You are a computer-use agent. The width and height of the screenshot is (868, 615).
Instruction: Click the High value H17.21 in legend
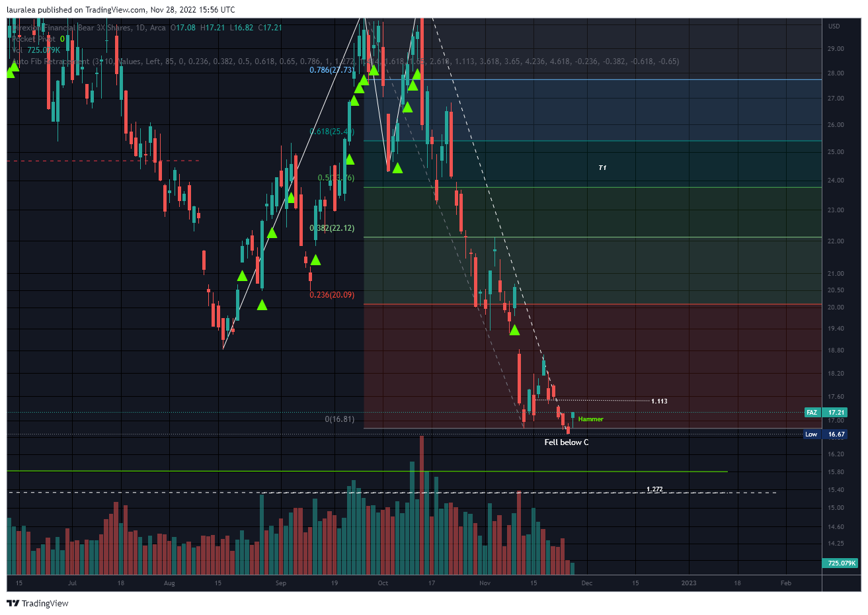[212, 28]
